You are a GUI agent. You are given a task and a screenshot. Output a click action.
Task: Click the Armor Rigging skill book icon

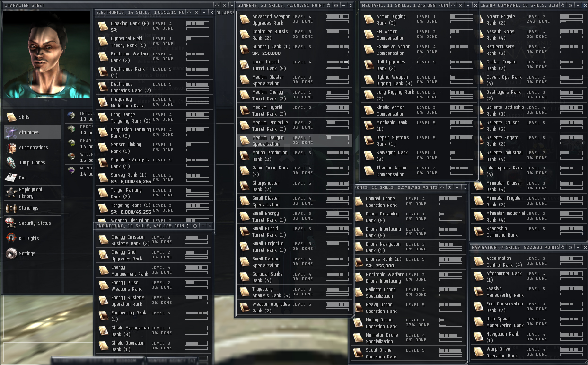pos(369,19)
